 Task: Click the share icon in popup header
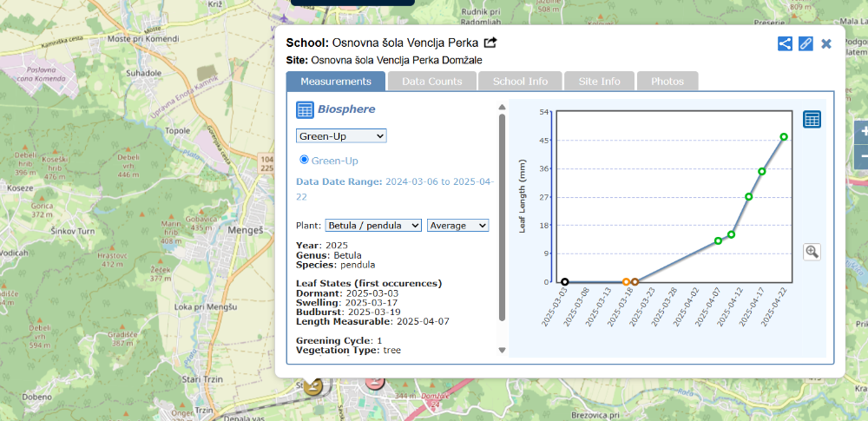[x=785, y=43]
